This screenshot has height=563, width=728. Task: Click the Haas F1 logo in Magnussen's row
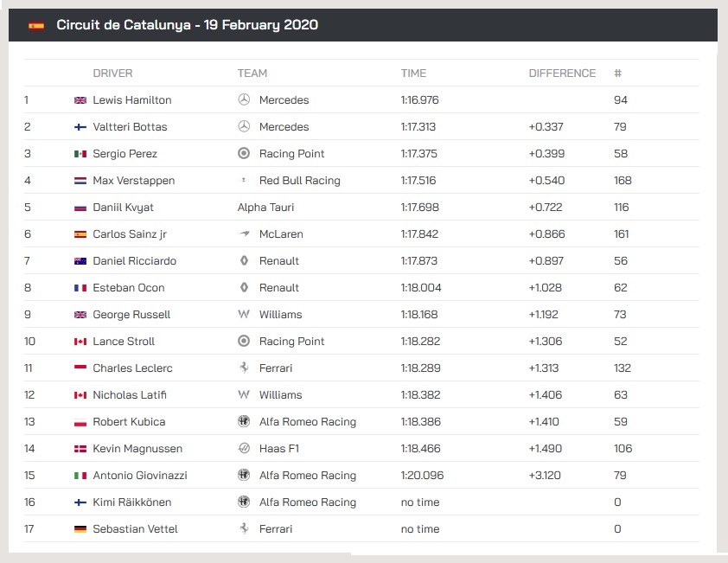tap(244, 449)
